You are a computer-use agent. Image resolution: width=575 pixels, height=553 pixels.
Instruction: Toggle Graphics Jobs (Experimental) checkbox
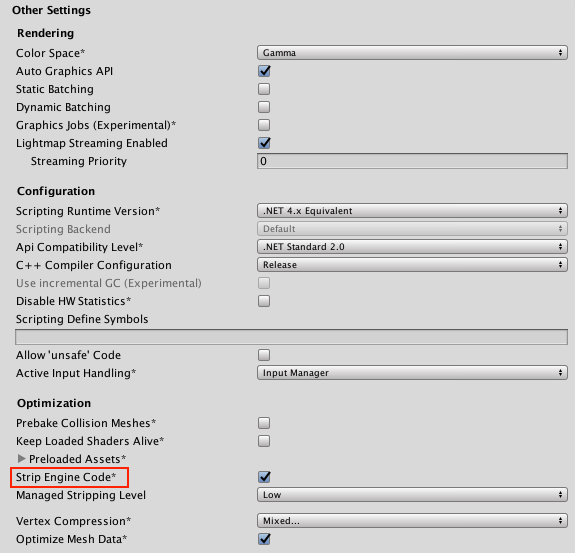pos(264,125)
